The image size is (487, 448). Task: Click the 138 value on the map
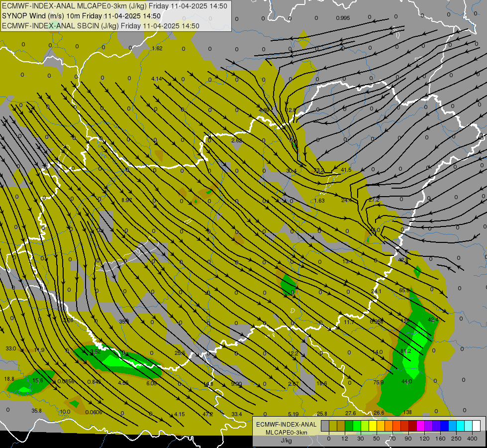pyautogui.click(x=407, y=412)
